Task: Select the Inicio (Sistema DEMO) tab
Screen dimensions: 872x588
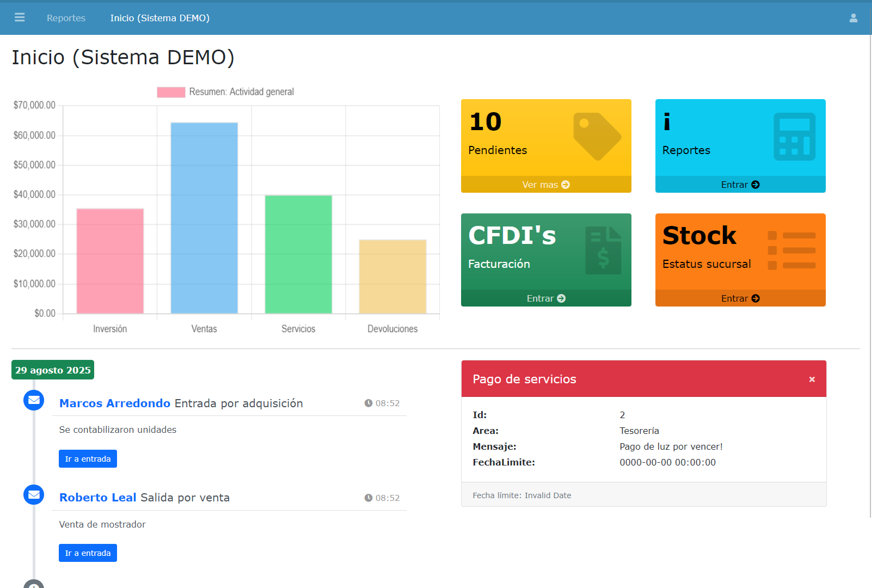Action: tap(159, 17)
